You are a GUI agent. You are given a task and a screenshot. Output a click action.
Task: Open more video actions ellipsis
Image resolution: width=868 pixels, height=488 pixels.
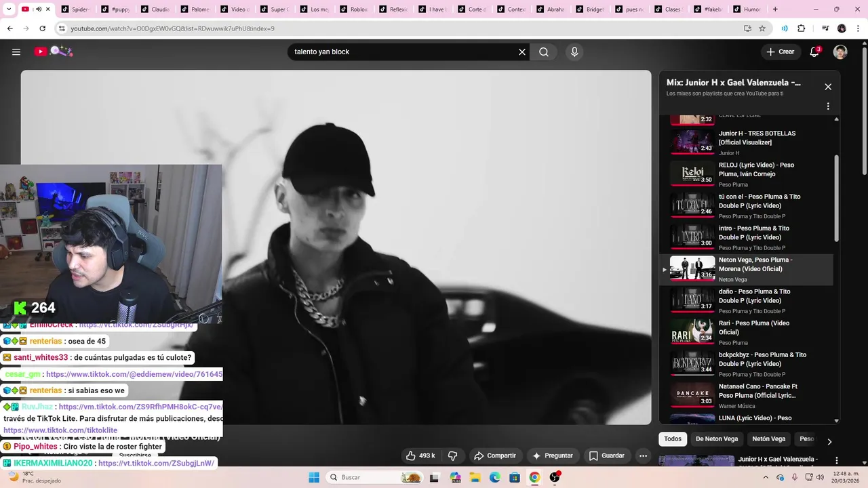pyautogui.click(x=643, y=455)
